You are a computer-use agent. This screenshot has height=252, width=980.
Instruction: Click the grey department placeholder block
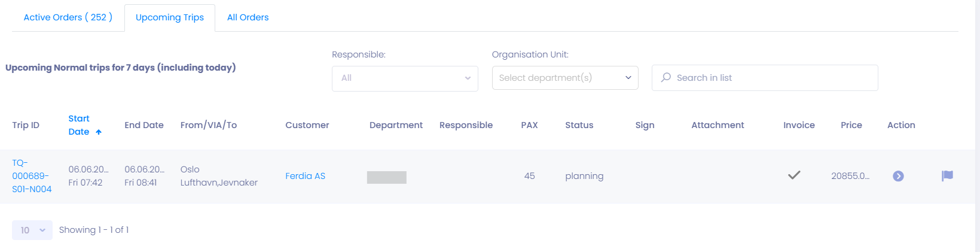pos(387,177)
